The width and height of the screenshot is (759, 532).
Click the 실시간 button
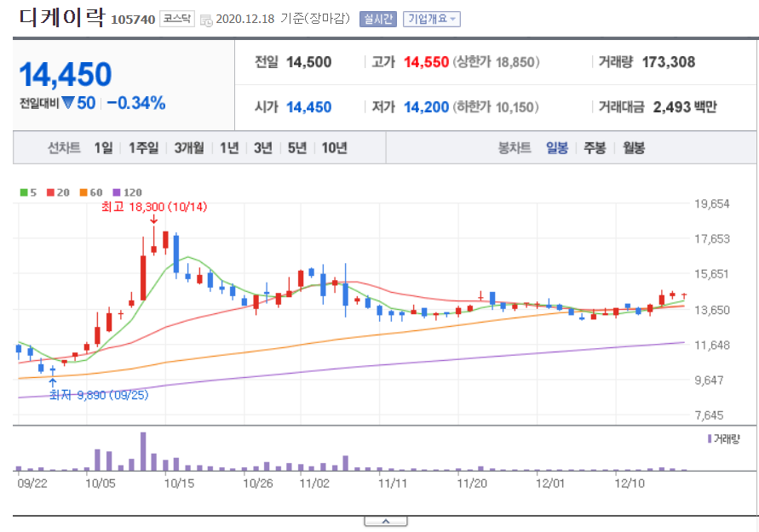click(378, 19)
